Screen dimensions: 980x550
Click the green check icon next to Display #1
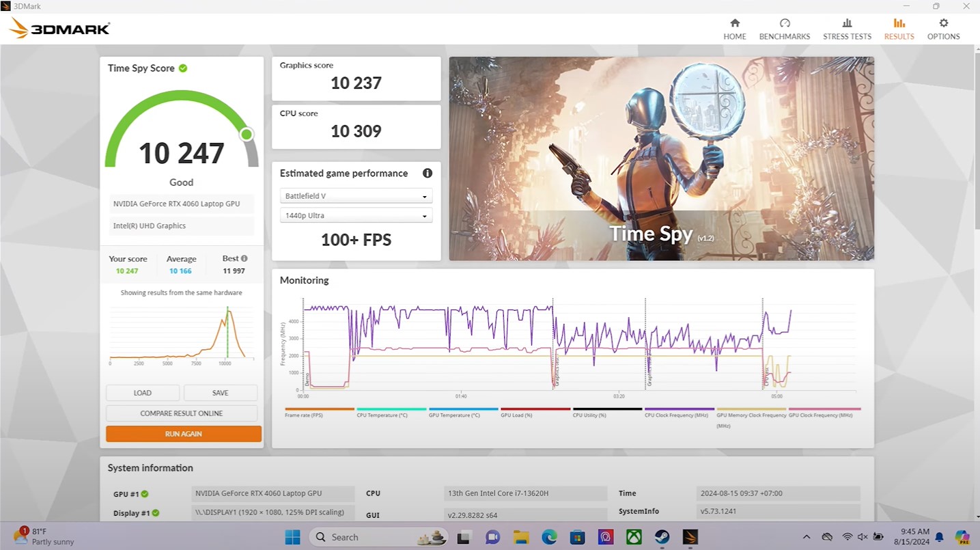coord(155,512)
